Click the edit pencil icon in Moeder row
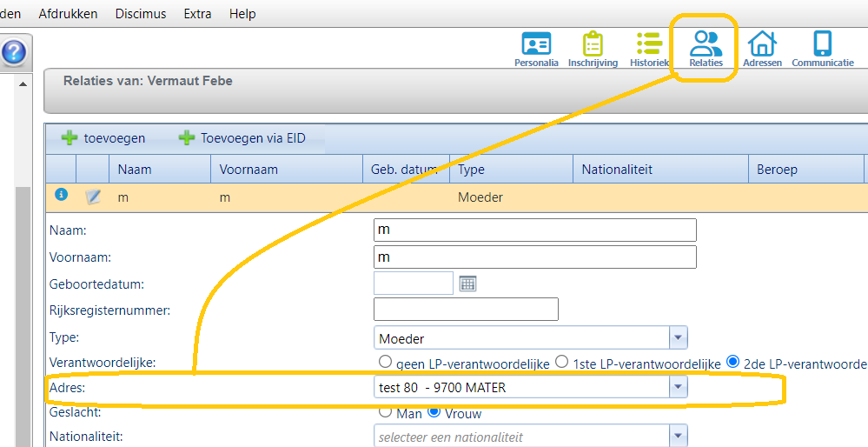The image size is (868, 447). coord(93,197)
